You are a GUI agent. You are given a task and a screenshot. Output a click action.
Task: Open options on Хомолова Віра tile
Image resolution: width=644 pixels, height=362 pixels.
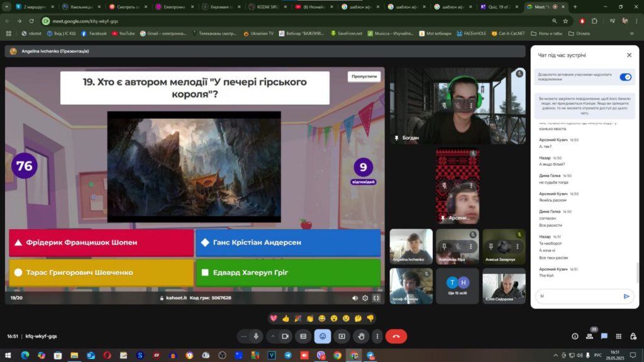[x=470, y=246]
